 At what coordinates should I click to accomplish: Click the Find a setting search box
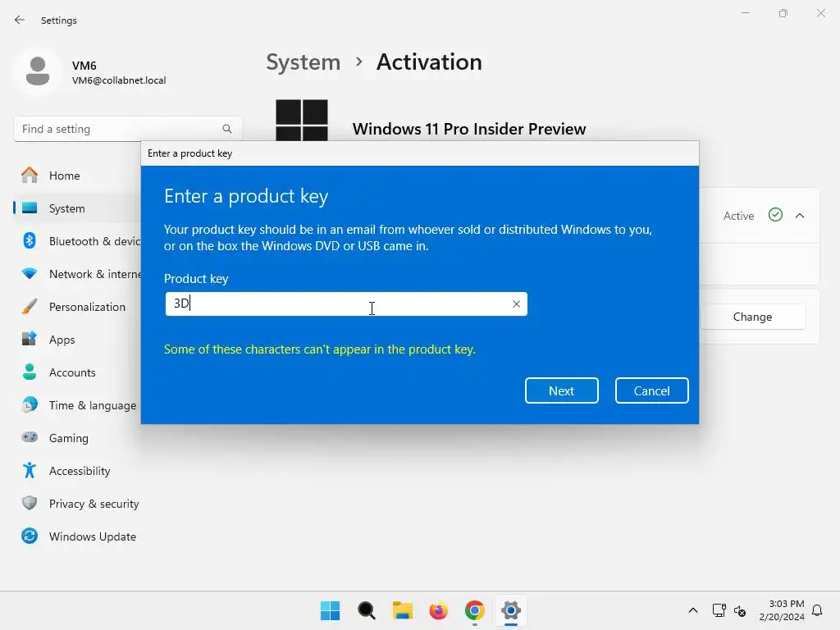tap(127, 129)
